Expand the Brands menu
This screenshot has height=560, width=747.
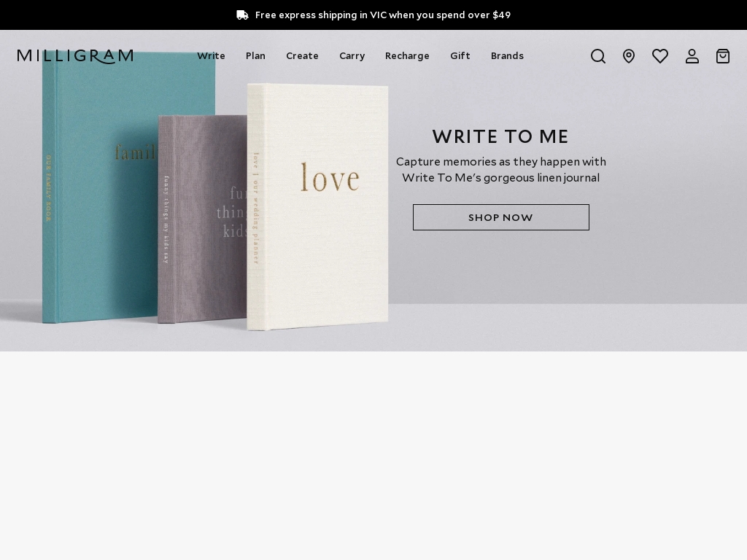pos(507,56)
